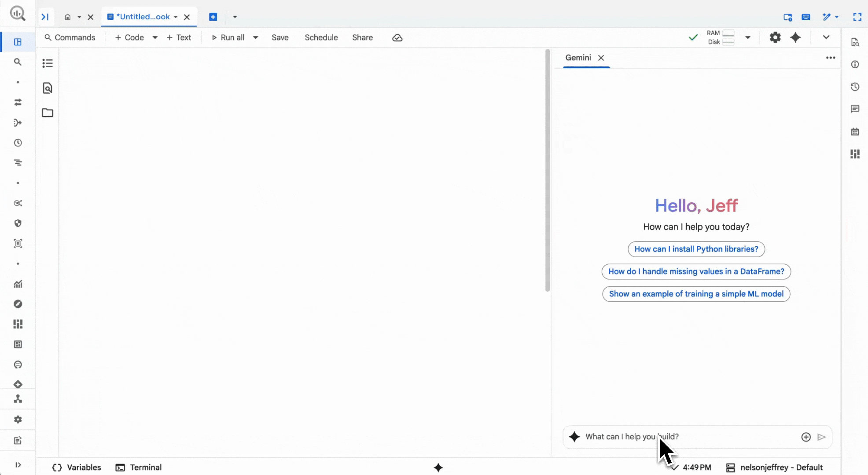Open the editing tools wand dropdown
This screenshot has height=475, width=868.
(831, 17)
